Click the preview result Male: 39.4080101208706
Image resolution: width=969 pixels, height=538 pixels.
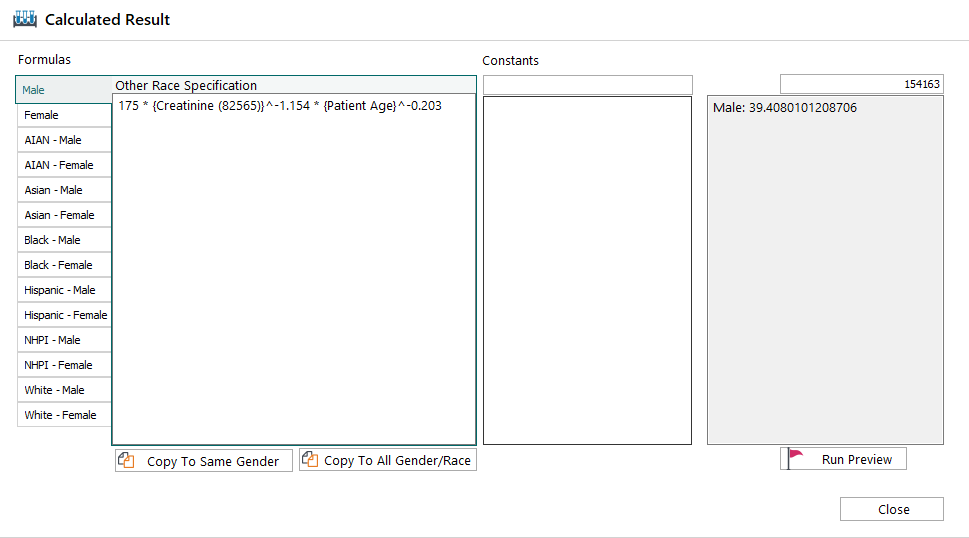pyautogui.click(x=785, y=107)
